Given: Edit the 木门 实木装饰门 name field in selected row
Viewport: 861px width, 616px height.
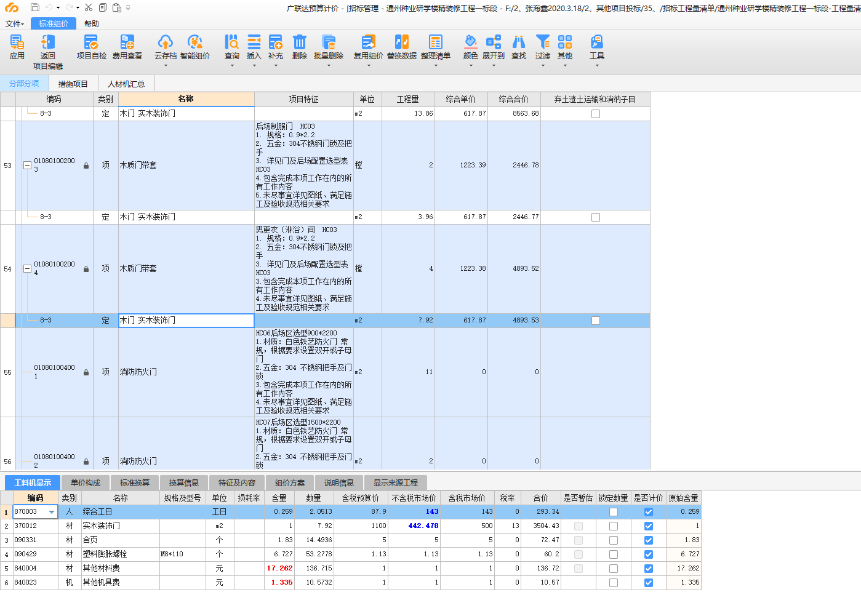Looking at the screenshot, I should tap(186, 321).
